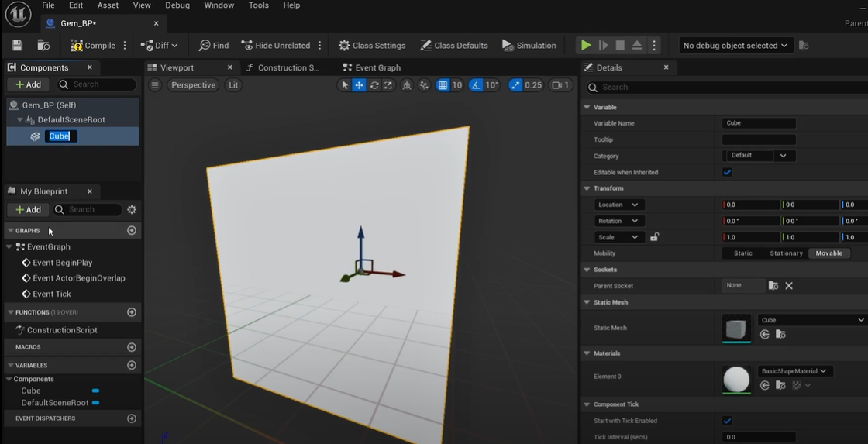Click the Browse to asset icon
Viewport: 868px width, 444px height.
pyautogui.click(x=44, y=46)
